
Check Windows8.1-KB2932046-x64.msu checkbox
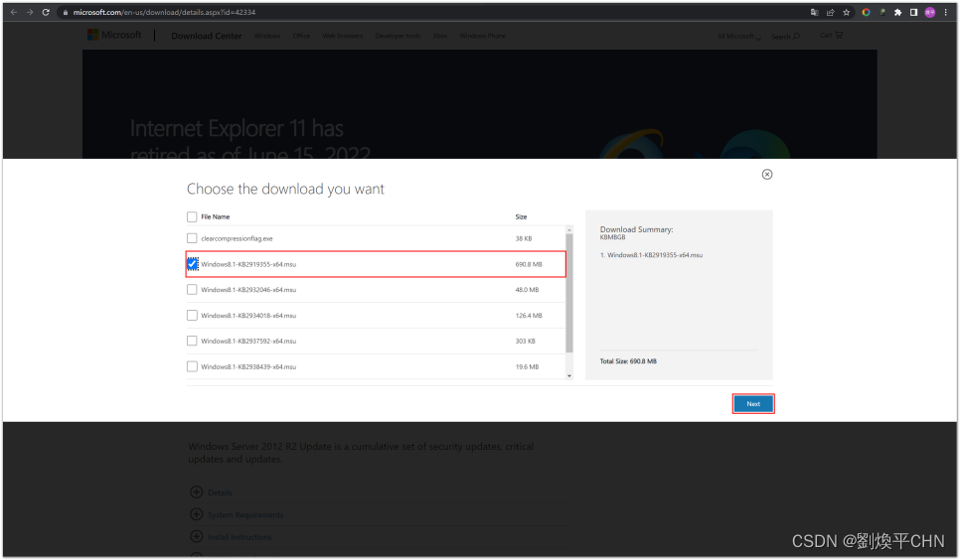pos(192,290)
